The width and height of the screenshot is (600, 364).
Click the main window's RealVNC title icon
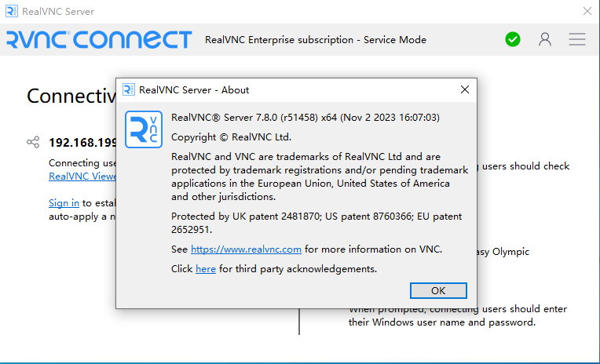(12, 11)
